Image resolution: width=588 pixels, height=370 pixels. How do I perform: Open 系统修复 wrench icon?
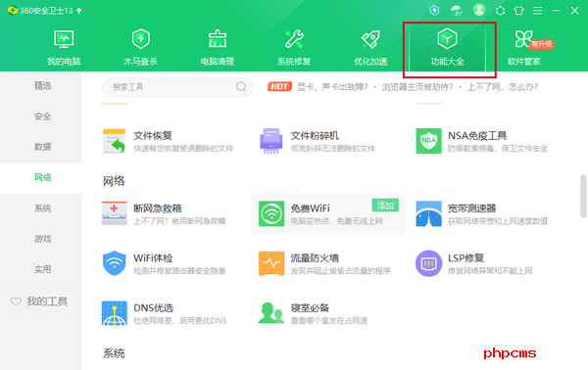294,39
